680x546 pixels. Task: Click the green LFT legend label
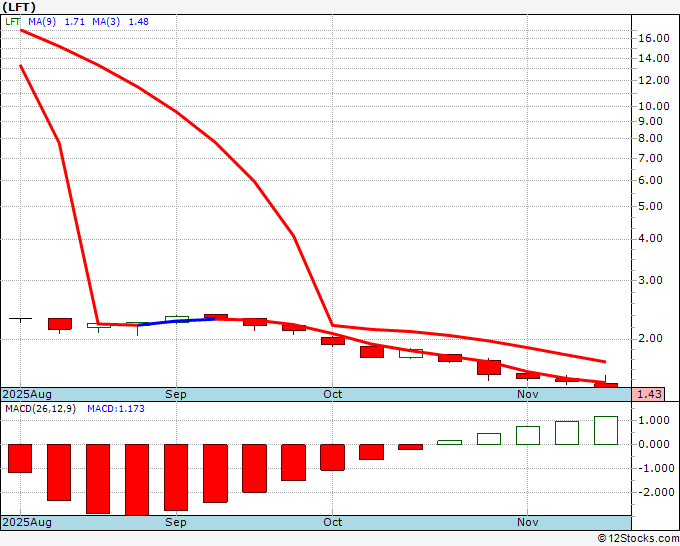[13, 22]
